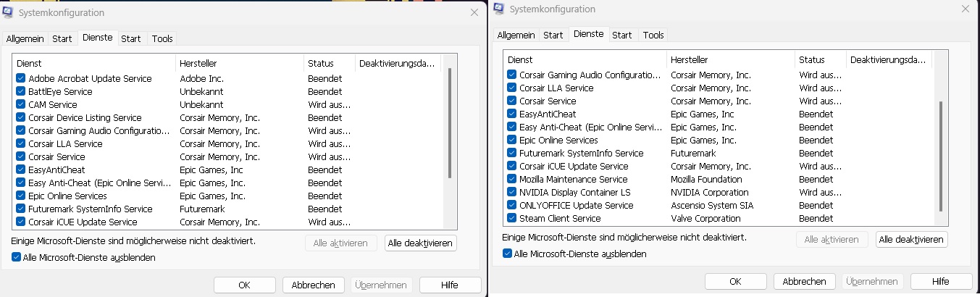The width and height of the screenshot is (980, 297).
Task: Toggle NVIDIA Display Container LS checkbox
Action: 512,192
